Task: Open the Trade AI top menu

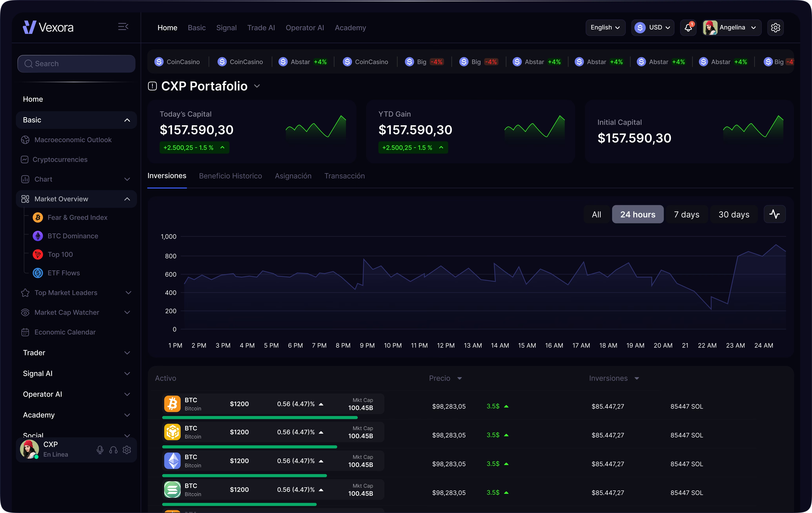Action: point(261,28)
